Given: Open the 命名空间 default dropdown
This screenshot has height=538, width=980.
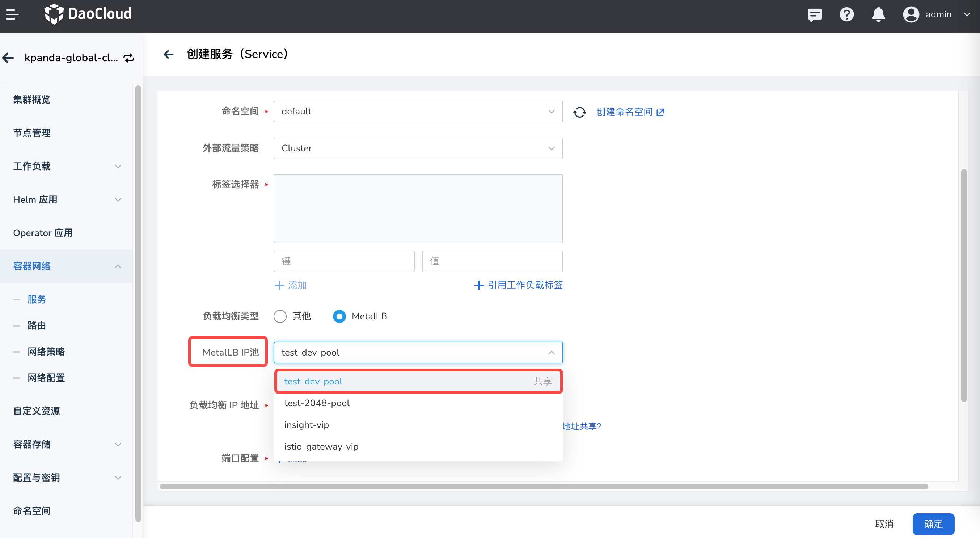Looking at the screenshot, I should click(x=418, y=112).
